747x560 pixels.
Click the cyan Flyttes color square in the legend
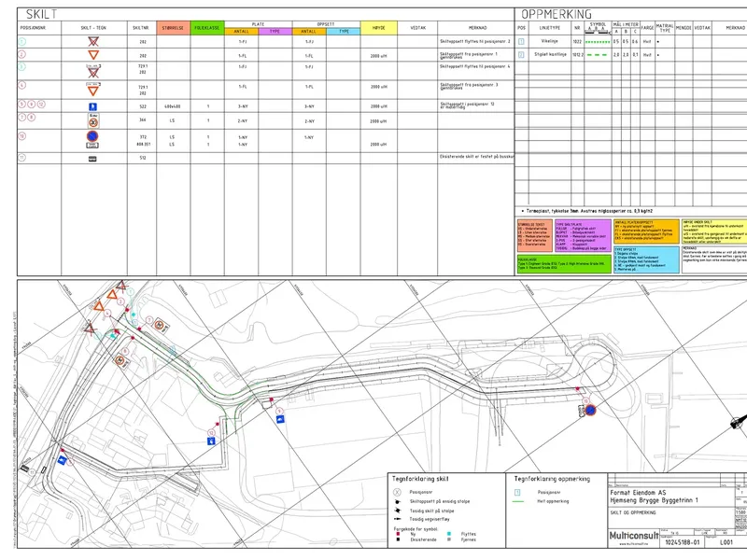pyautogui.click(x=449, y=534)
